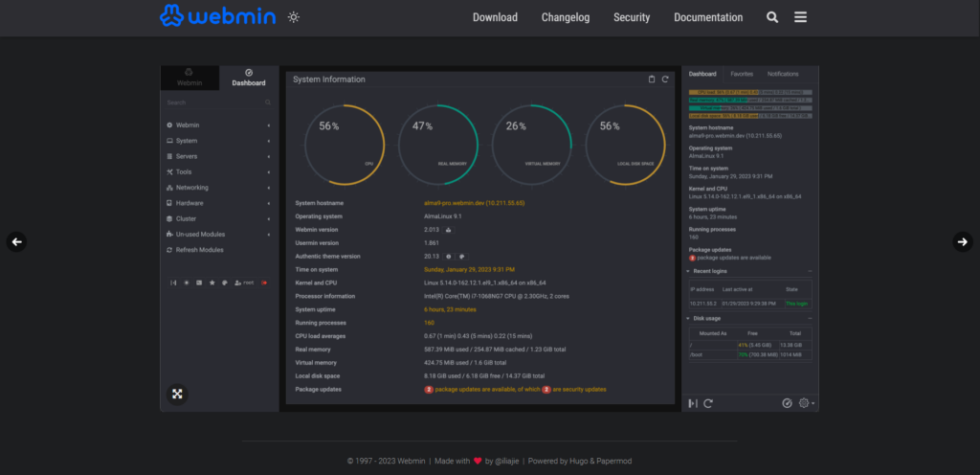Go to previous carousel slide

(x=17, y=242)
